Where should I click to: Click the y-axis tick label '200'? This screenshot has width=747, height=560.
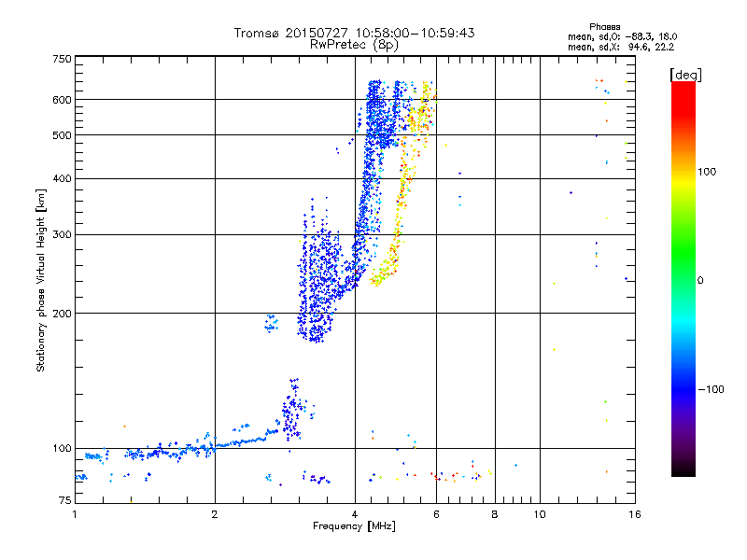click(x=62, y=314)
